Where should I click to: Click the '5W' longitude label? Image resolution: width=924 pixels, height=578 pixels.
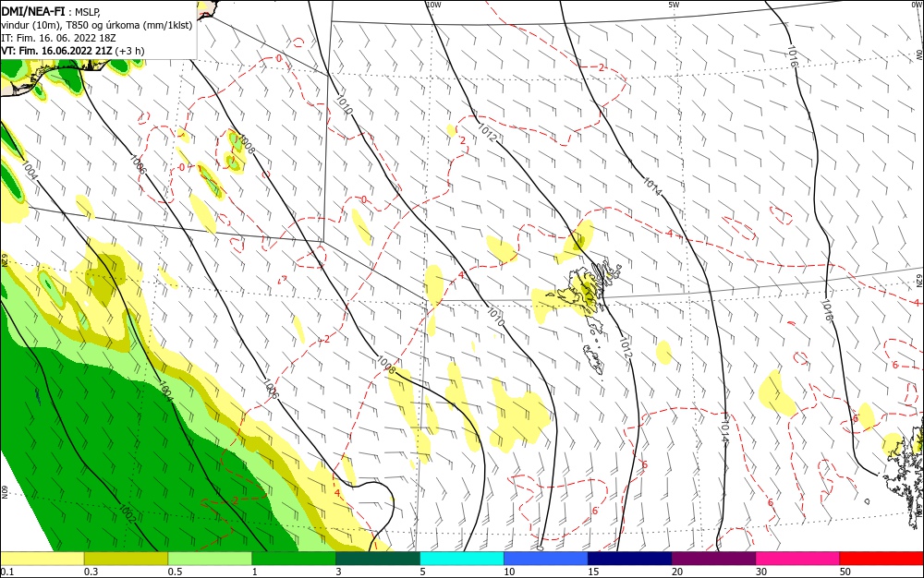674,5
